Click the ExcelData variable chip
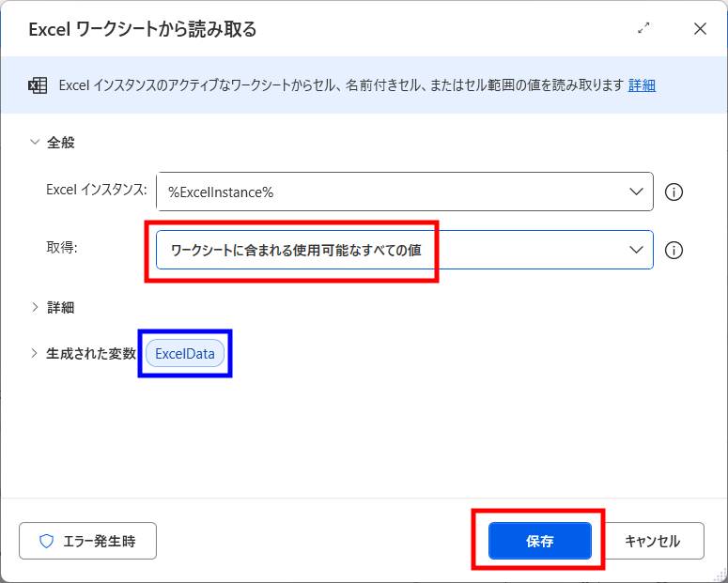 tap(185, 354)
